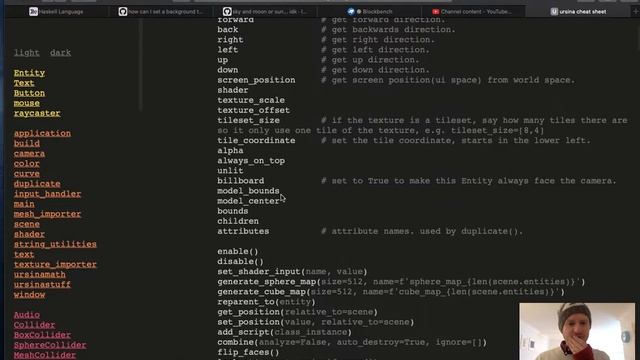Open the Audio class link
This screenshot has height=360, width=640.
click(27, 315)
